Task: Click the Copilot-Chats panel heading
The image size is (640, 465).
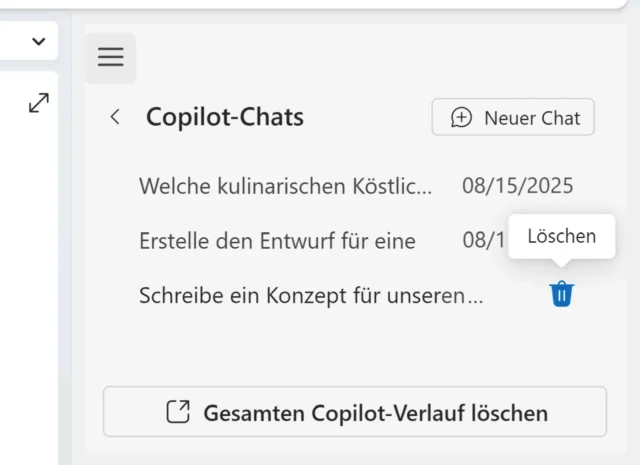Action: (225, 117)
